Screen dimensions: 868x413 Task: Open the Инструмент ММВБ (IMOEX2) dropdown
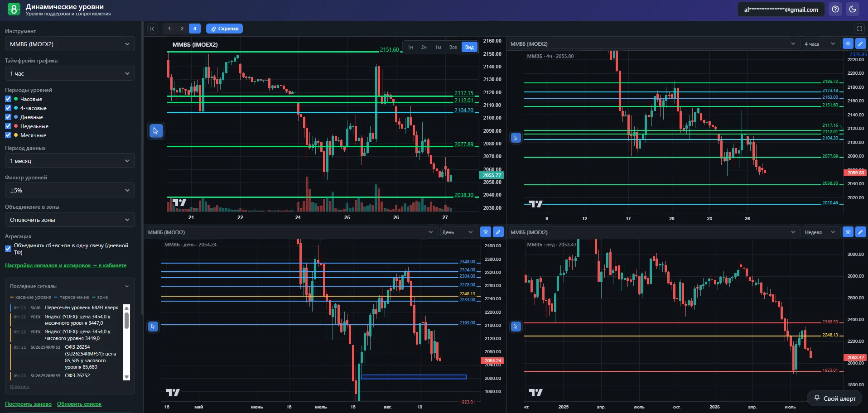[x=70, y=44]
